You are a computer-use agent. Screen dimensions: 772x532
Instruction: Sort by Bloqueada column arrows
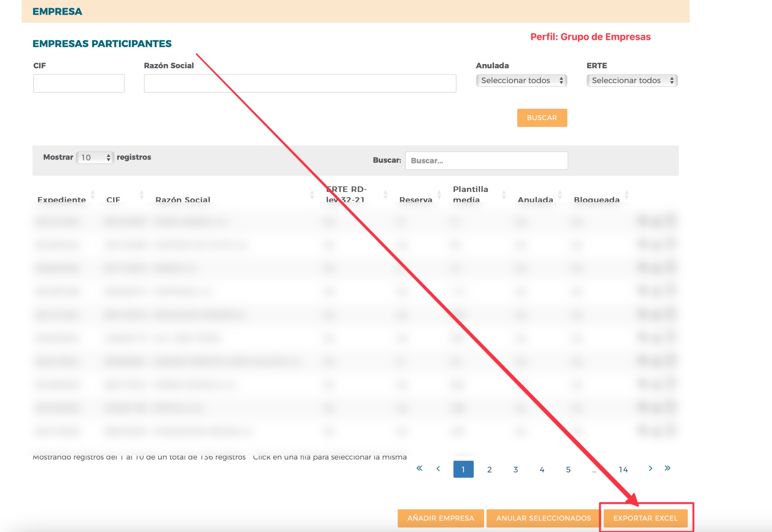626,195
